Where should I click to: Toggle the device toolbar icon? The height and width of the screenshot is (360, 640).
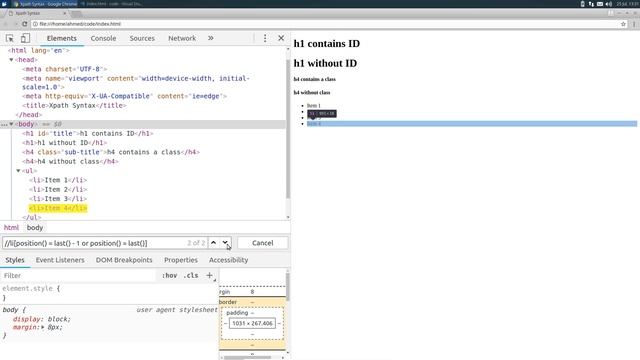tap(25, 38)
